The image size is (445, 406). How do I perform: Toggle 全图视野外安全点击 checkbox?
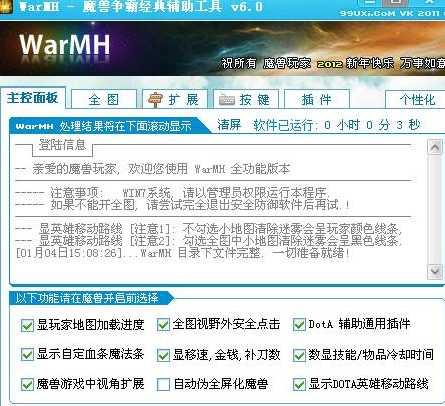[x=163, y=325]
